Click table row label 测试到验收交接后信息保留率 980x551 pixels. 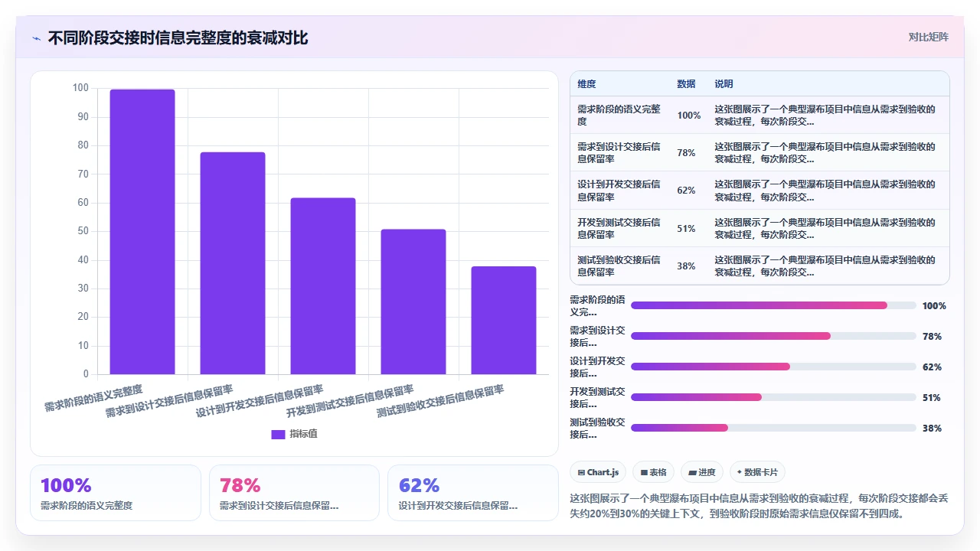619,266
